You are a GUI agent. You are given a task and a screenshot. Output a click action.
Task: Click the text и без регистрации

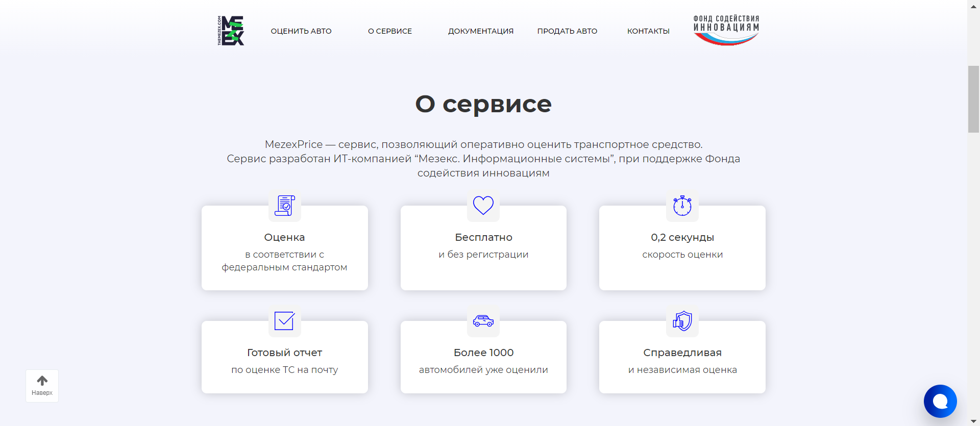(483, 255)
